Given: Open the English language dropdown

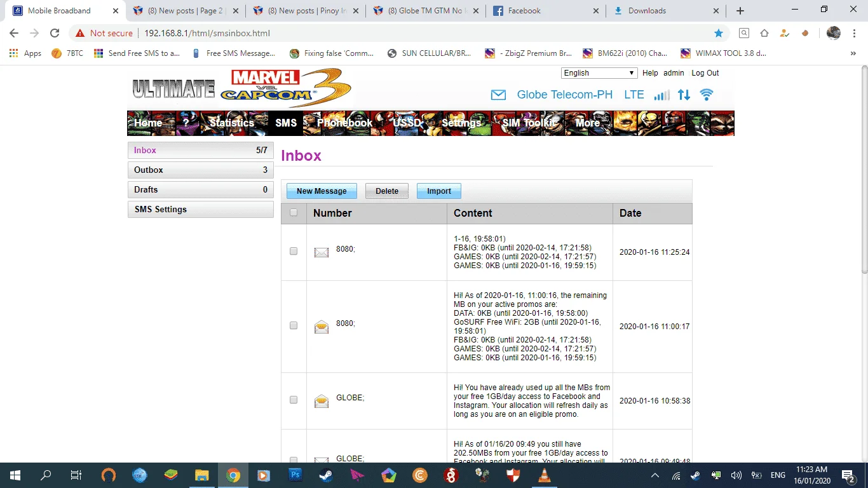Looking at the screenshot, I should click(x=599, y=73).
